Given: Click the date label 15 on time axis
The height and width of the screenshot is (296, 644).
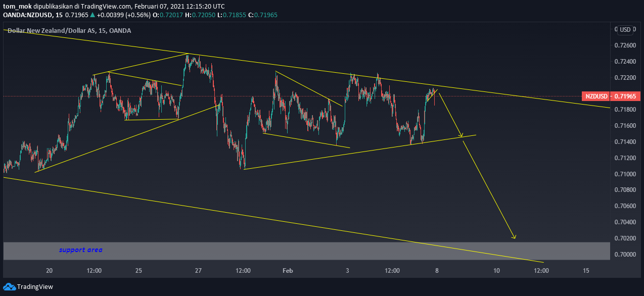Looking at the screenshot, I should 586,271.
